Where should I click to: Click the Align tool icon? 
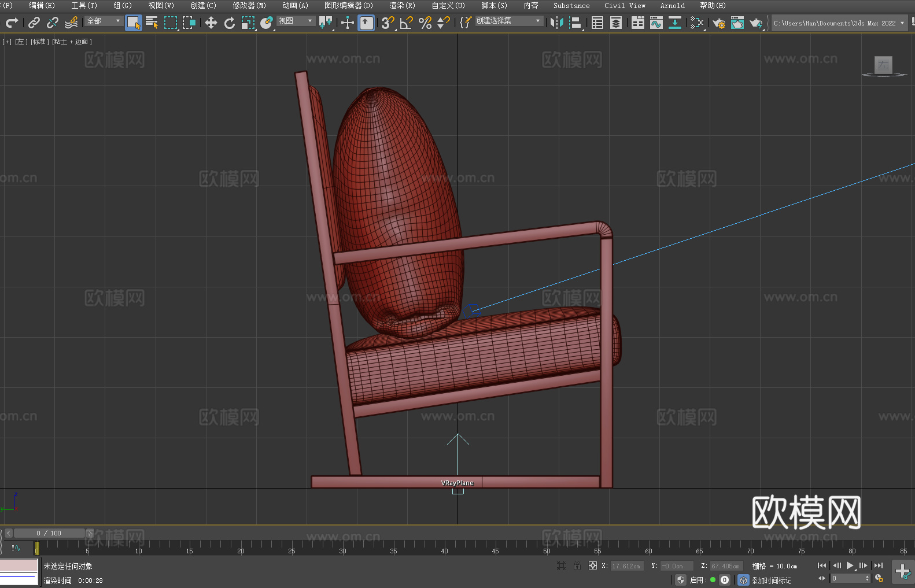click(x=575, y=23)
